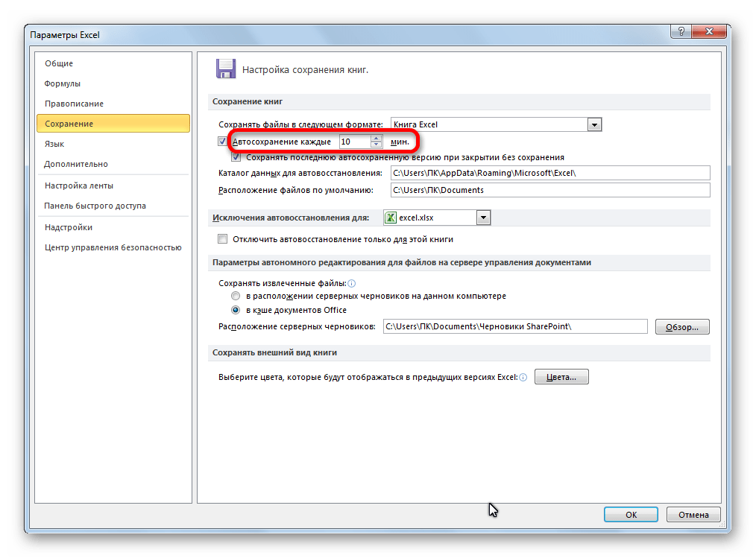The image size is (756, 558).
Task: Click the server drafts location path field
Action: pyautogui.click(x=515, y=327)
